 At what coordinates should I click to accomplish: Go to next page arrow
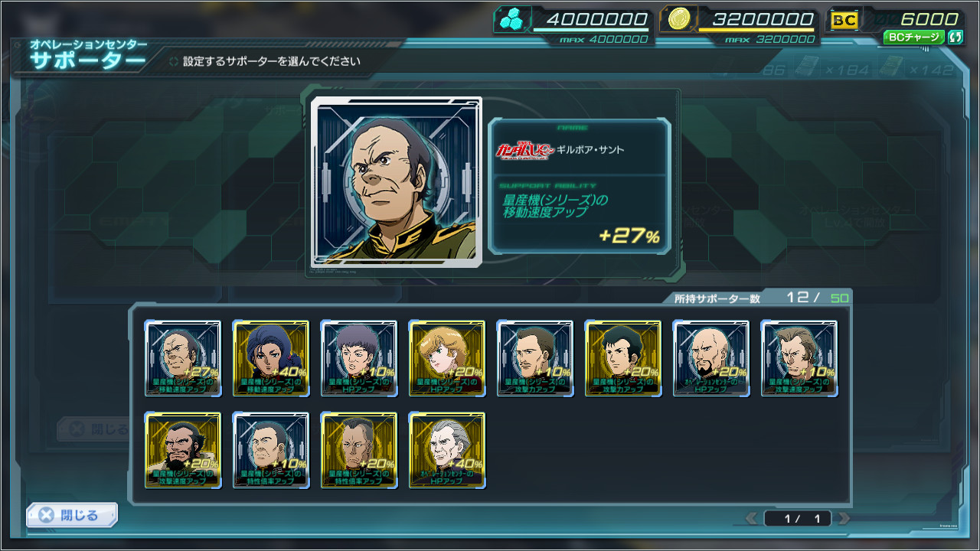[844, 519]
